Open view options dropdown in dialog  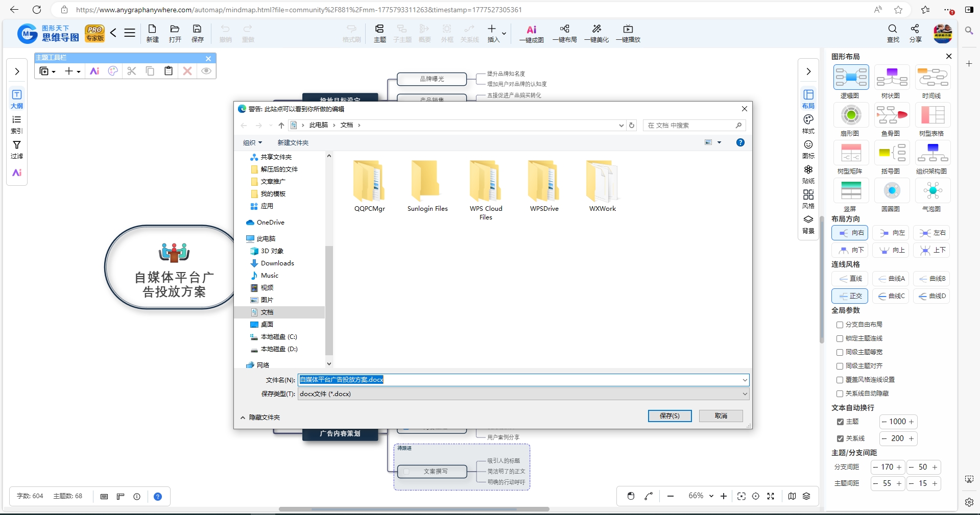720,142
